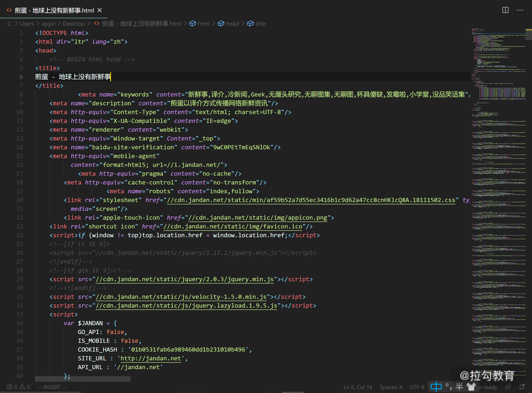Select the 煎蛋 - 地球上没有新鲜事.html tab
The width and height of the screenshot is (532, 393).
point(53,10)
